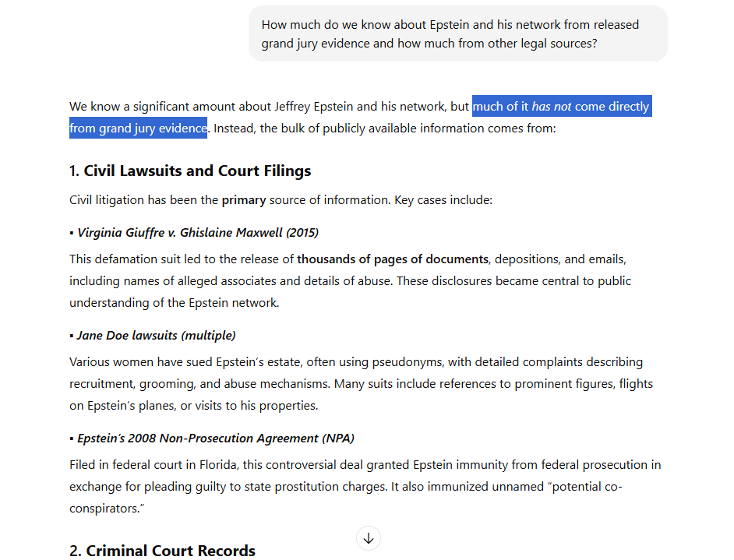Click line starting "Various women have sued Epstein's estate"
Viewport: 734px width, 560px height.
coord(356,362)
